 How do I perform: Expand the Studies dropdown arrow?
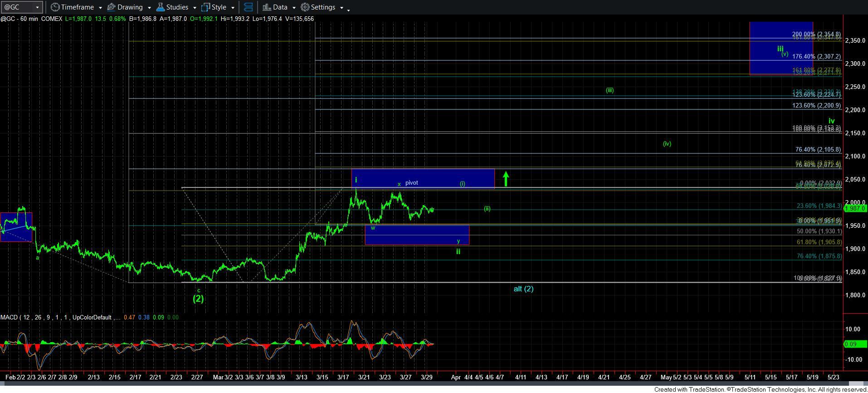point(195,8)
